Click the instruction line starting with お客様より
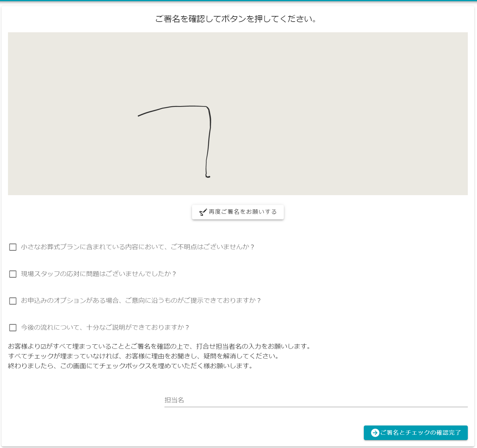 160,346
